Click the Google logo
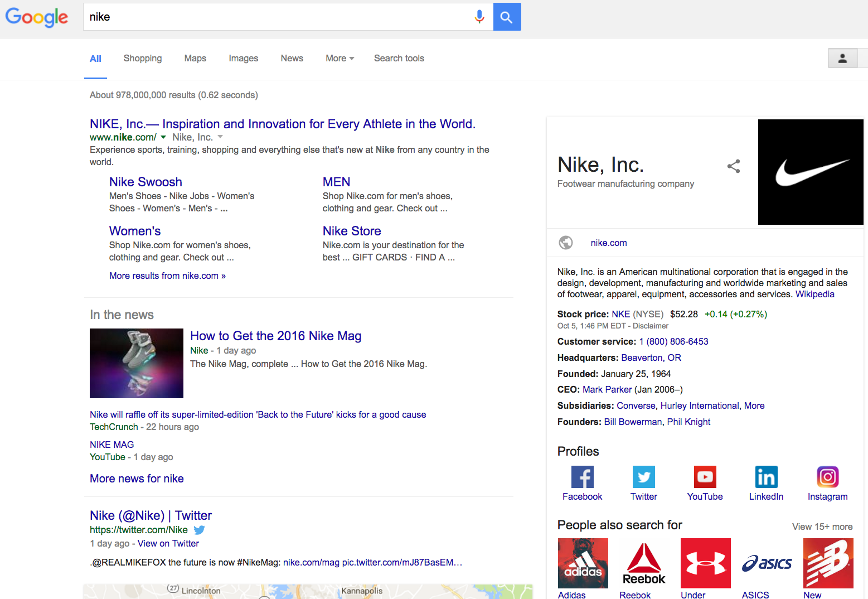 click(37, 17)
